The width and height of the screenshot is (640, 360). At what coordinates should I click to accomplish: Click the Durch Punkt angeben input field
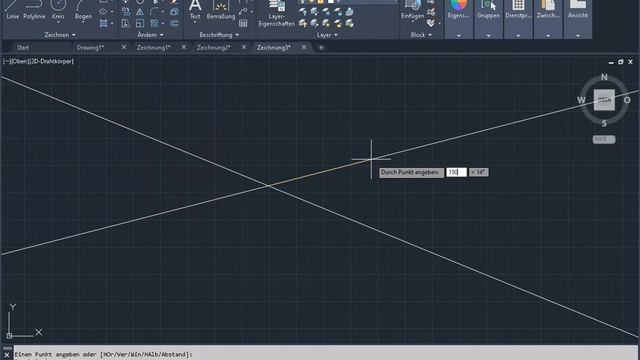tap(456, 172)
